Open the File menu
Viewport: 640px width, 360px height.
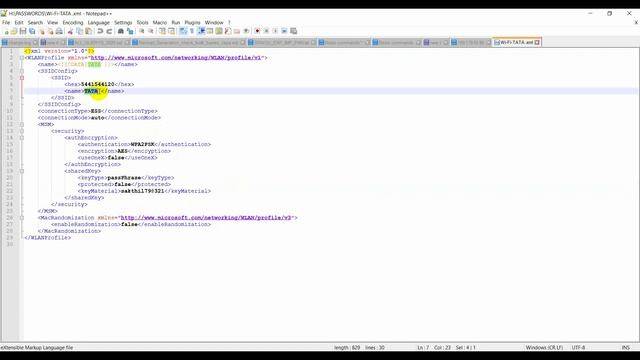click(x=6, y=22)
